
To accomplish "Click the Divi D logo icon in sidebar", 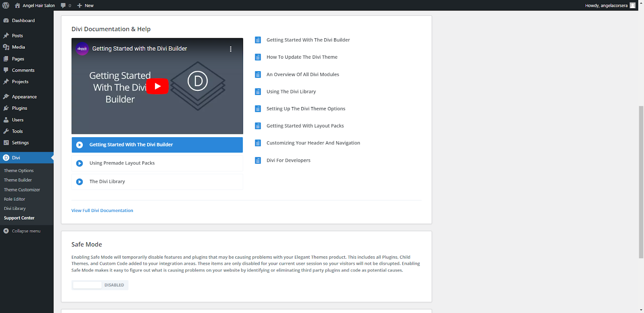I will tap(6, 158).
